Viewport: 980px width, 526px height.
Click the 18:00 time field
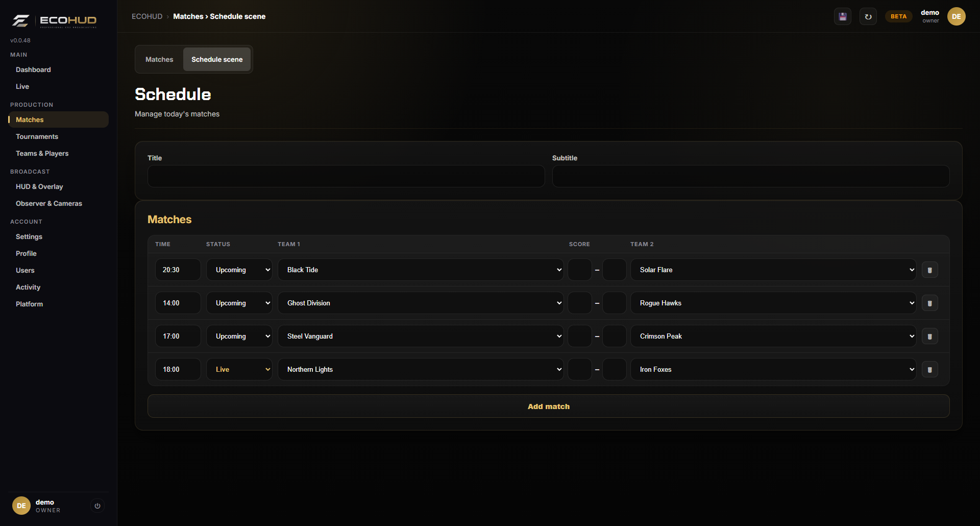tap(178, 369)
